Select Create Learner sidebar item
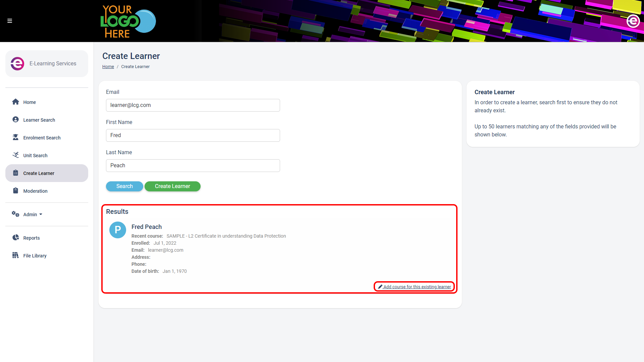The width and height of the screenshot is (644, 362). tap(47, 173)
